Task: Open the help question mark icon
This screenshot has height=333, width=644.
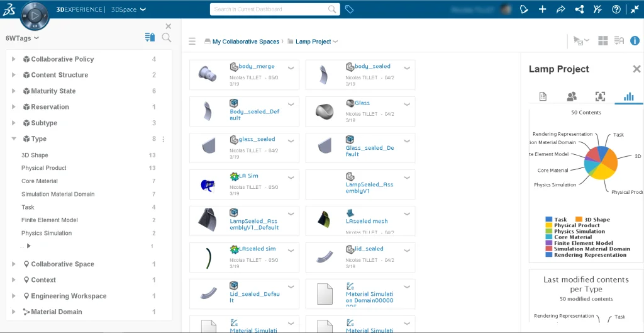Action: [616, 9]
